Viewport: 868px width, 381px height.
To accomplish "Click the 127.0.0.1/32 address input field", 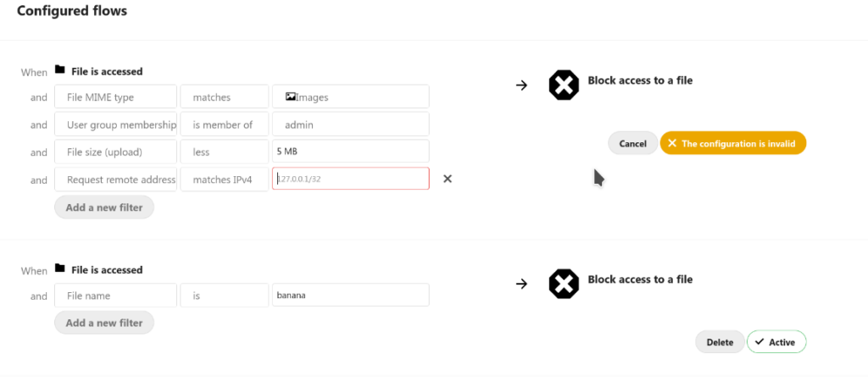I will click(x=350, y=179).
